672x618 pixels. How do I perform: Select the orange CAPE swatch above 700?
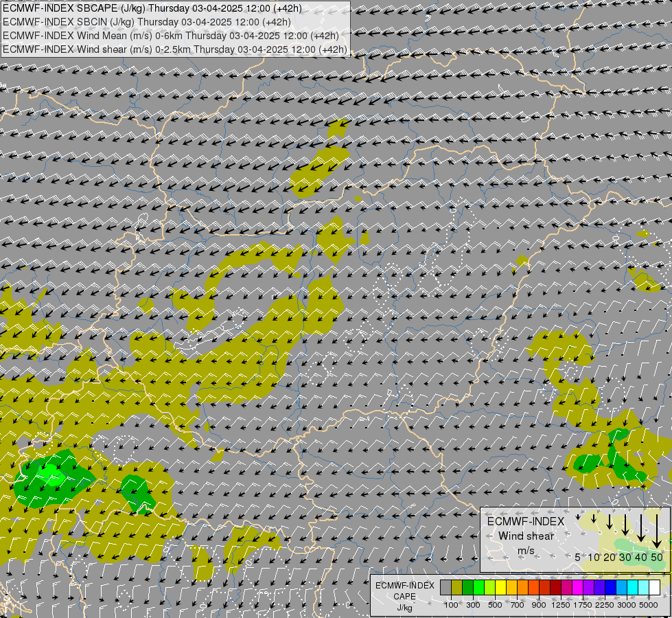[x=522, y=588]
